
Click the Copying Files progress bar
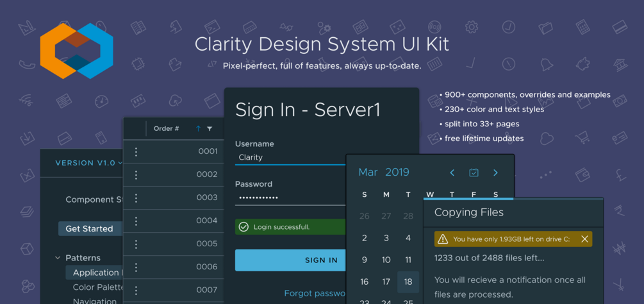(513, 199)
